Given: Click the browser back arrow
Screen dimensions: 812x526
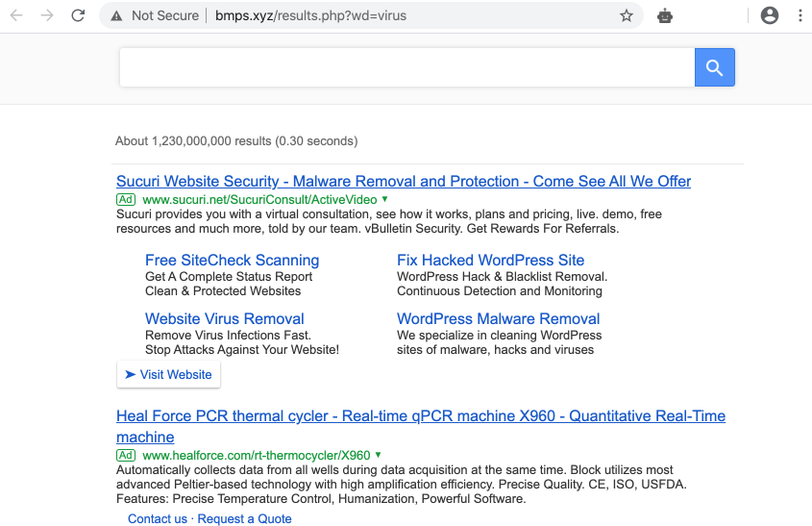Looking at the screenshot, I should click(16, 15).
